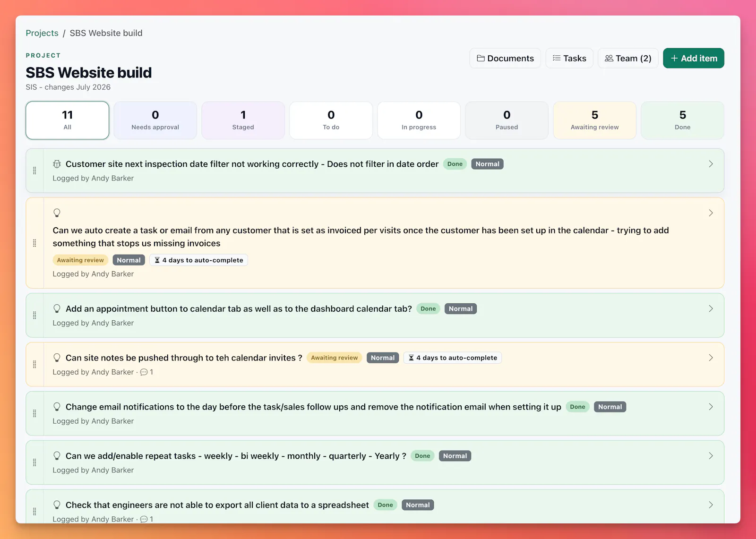This screenshot has width=756, height=539.
Task: Show Awaiting review items
Action: pyautogui.click(x=595, y=120)
